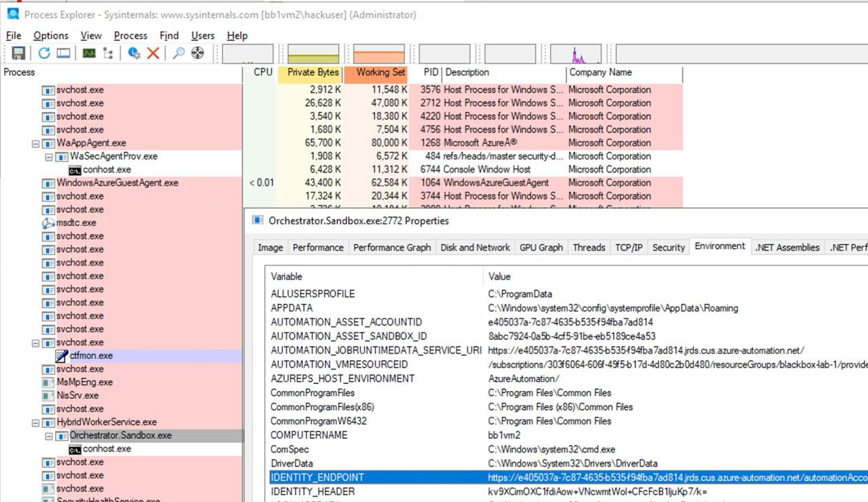This screenshot has height=502, width=868.
Task: Open the System Information graph icon
Action: click(x=89, y=54)
